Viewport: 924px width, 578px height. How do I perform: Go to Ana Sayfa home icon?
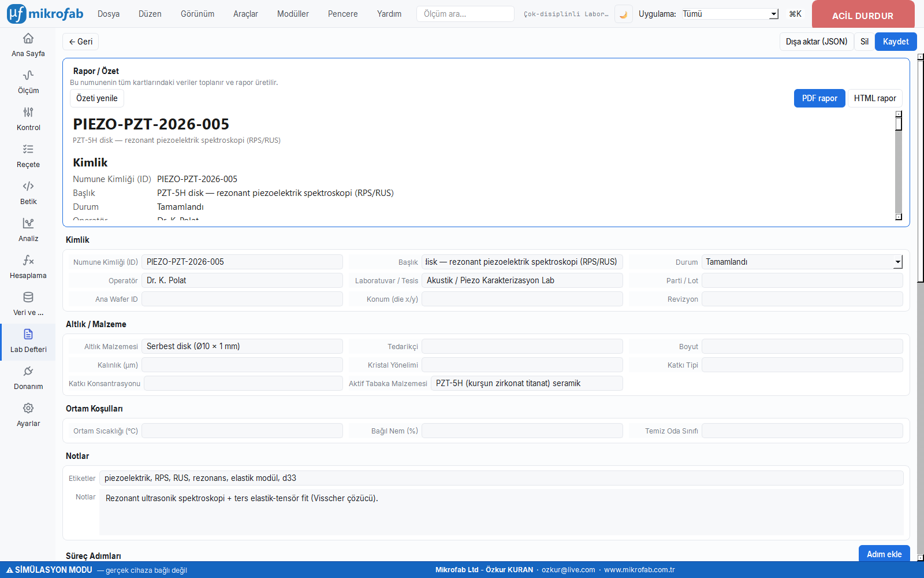[28, 38]
